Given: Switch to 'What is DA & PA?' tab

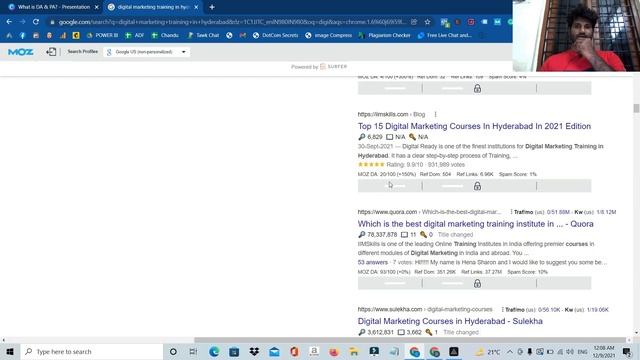Looking at the screenshot, I should pyautogui.click(x=53, y=7).
